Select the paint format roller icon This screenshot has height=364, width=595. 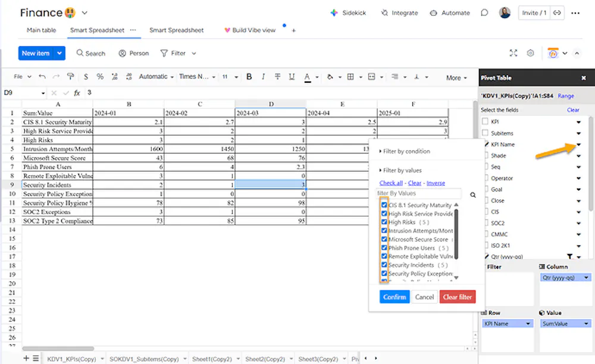[x=71, y=77]
